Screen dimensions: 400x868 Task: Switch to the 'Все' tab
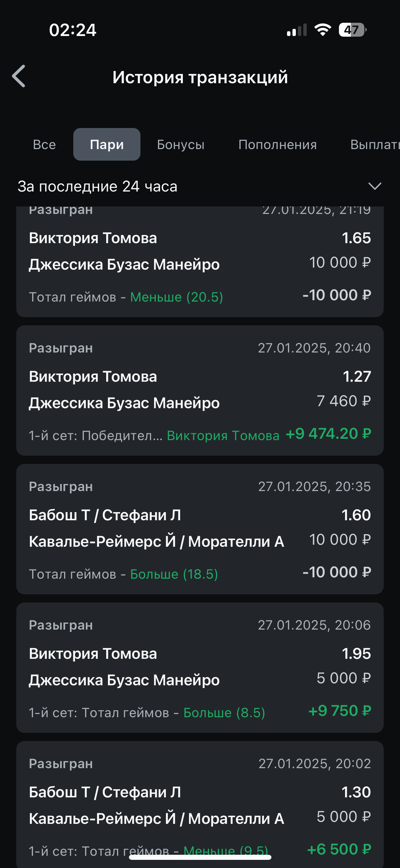pyautogui.click(x=44, y=145)
